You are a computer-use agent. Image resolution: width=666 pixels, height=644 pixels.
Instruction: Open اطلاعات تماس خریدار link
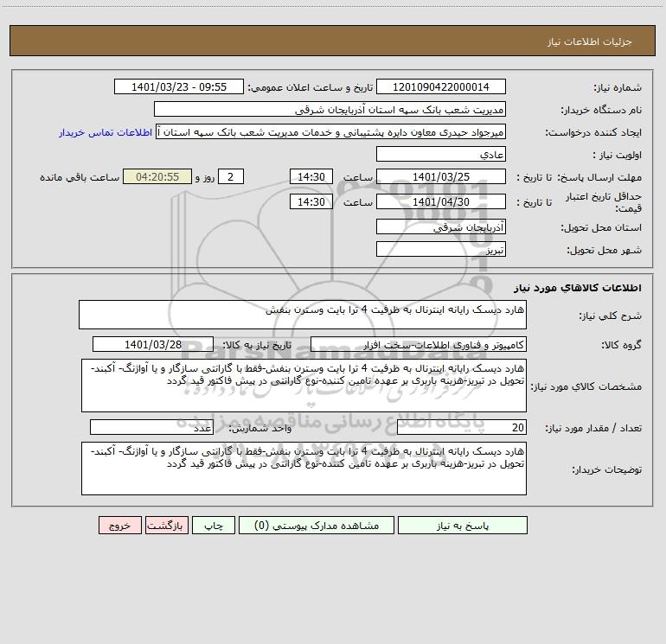click(106, 132)
